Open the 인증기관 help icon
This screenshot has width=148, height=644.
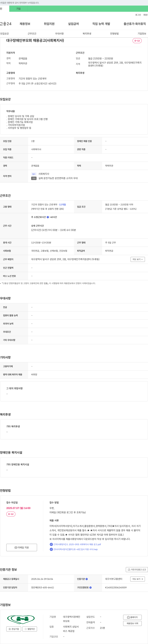[x=86, y=579]
